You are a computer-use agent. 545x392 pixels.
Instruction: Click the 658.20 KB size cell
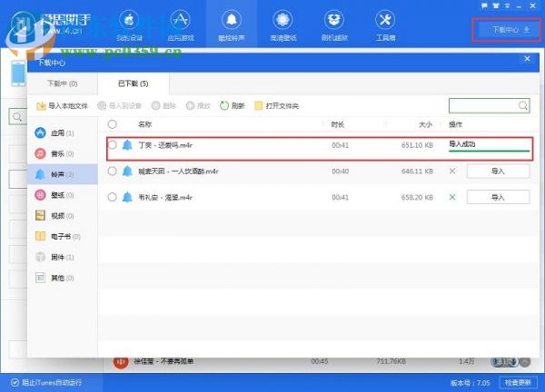coord(417,197)
